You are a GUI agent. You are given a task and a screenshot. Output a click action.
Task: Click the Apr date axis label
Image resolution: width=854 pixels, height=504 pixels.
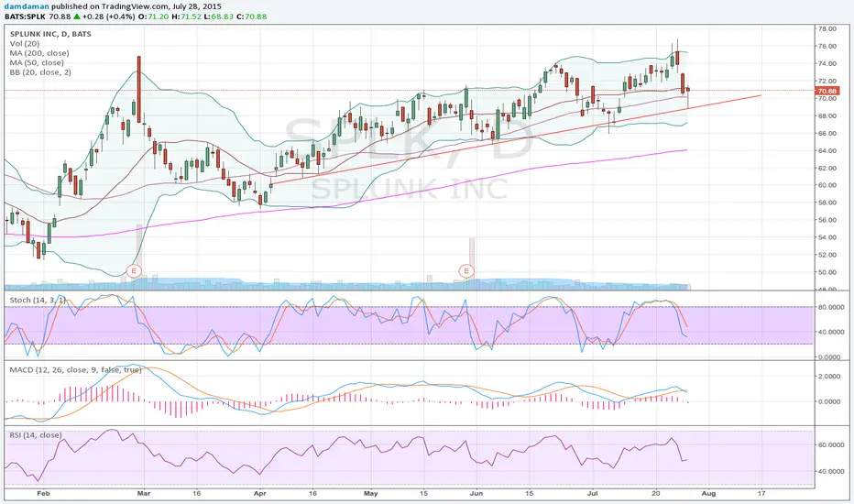(x=260, y=494)
